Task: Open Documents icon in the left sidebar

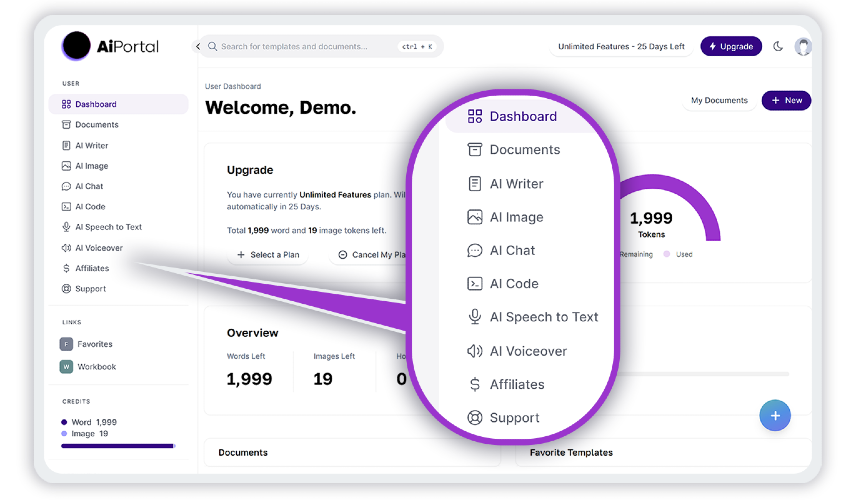Action: pos(66,124)
